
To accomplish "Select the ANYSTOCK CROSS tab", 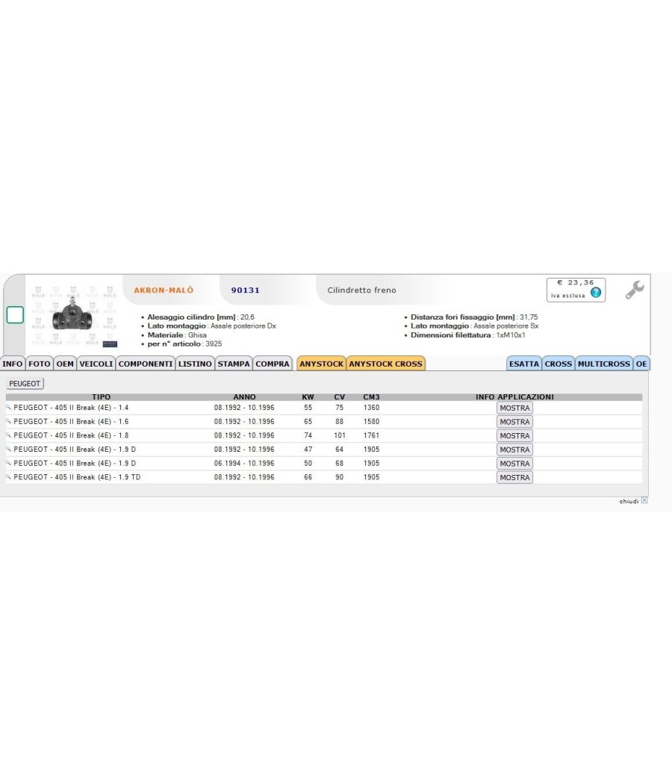I will (x=385, y=364).
